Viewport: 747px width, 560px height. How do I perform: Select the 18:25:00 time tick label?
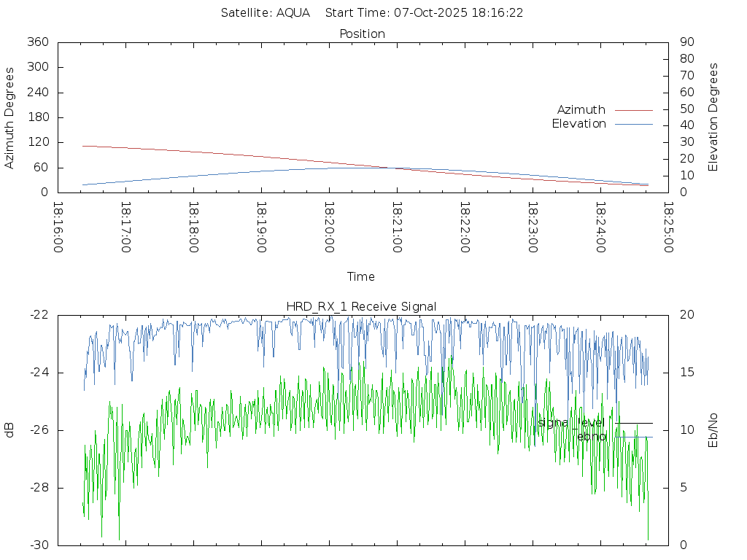pyautogui.click(x=667, y=227)
